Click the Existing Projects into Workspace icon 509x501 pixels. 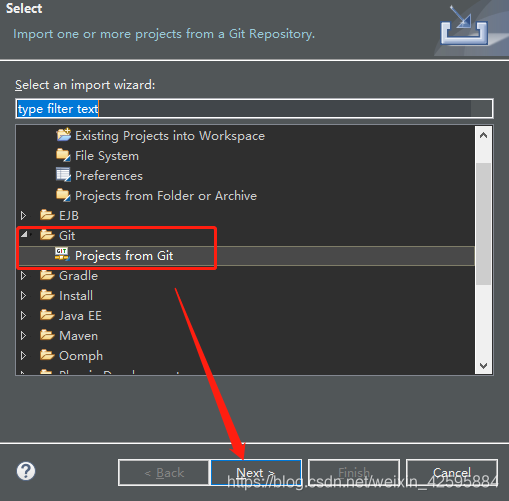click(x=63, y=135)
